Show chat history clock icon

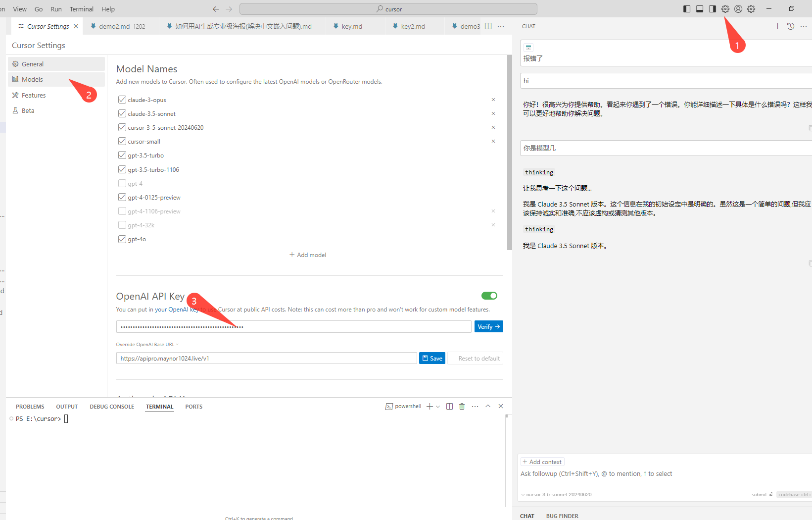click(x=791, y=26)
